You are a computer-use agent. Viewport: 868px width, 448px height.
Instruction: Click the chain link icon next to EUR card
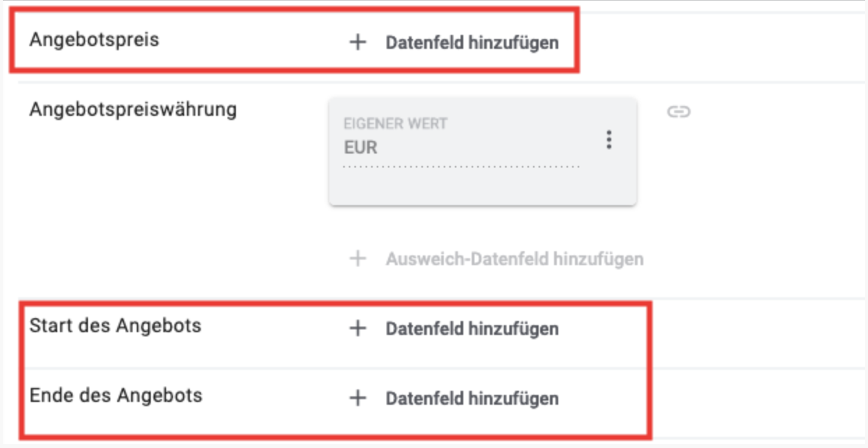click(678, 112)
